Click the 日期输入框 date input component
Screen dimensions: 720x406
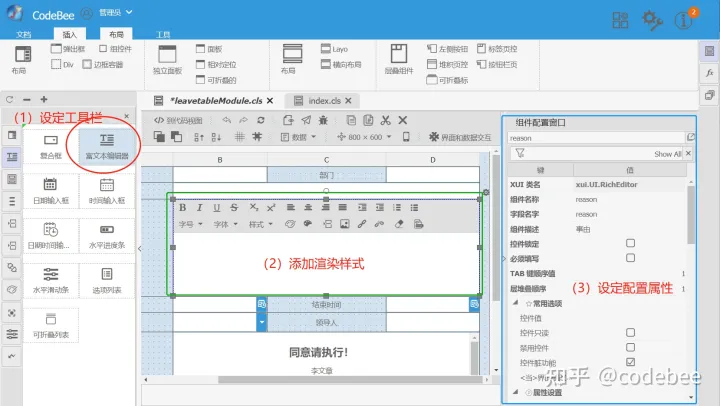coord(51,192)
